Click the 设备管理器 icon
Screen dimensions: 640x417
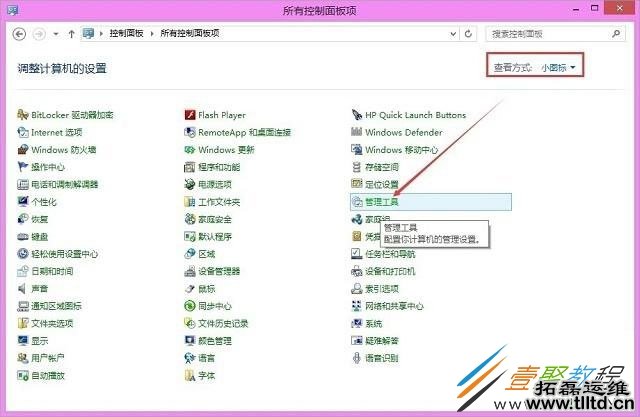(x=190, y=271)
